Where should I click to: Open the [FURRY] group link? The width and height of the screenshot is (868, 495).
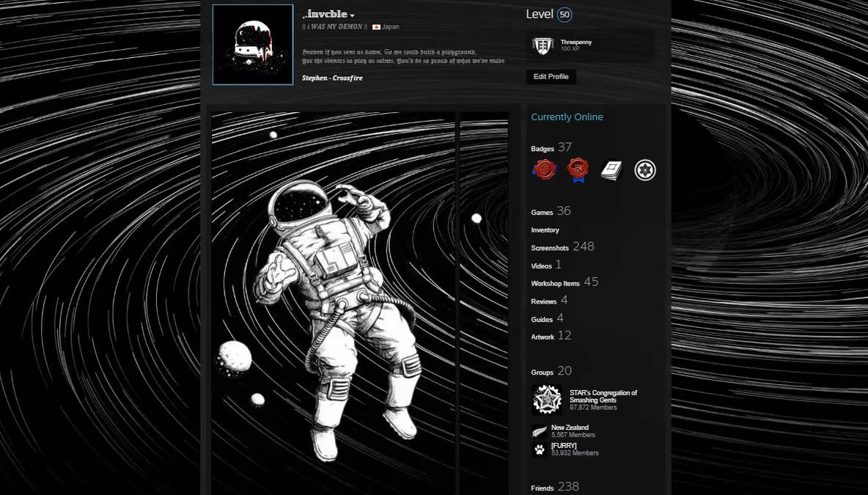[x=564, y=446]
